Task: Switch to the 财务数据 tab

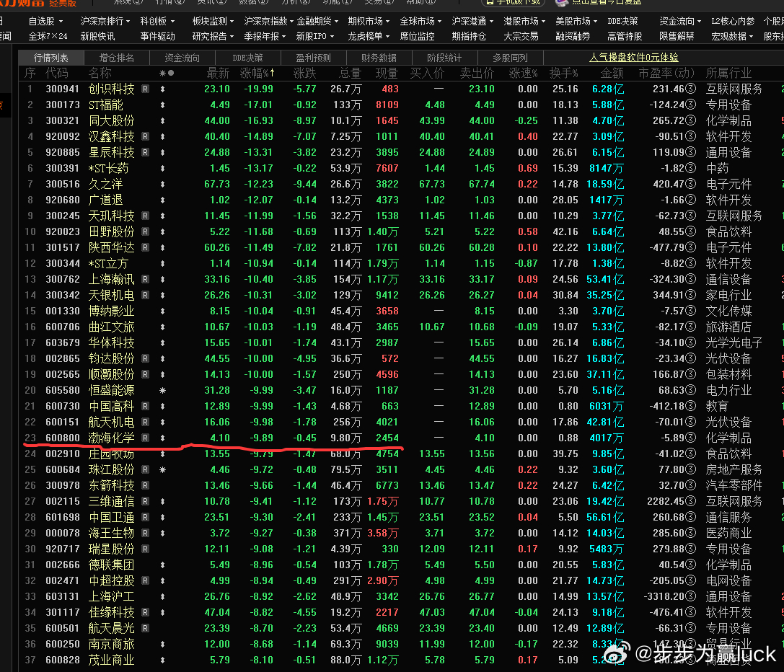Action: pyautogui.click(x=379, y=58)
